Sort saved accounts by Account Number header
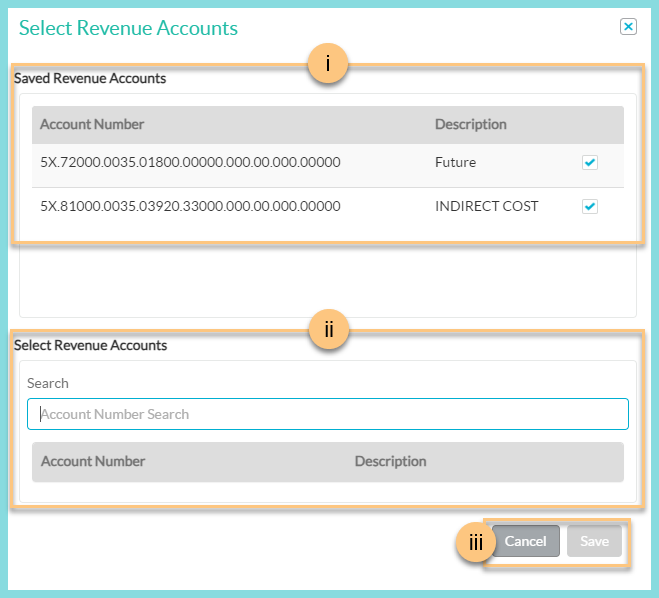The height and width of the screenshot is (598, 659). point(93,125)
